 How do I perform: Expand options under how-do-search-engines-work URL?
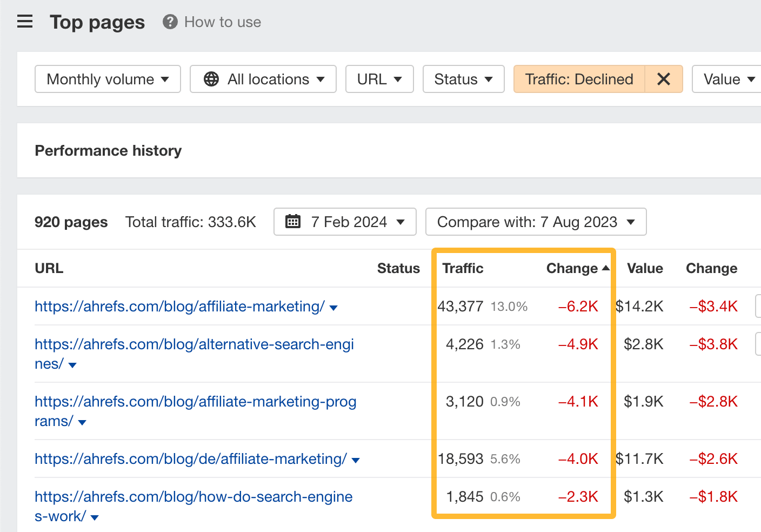[95, 517]
